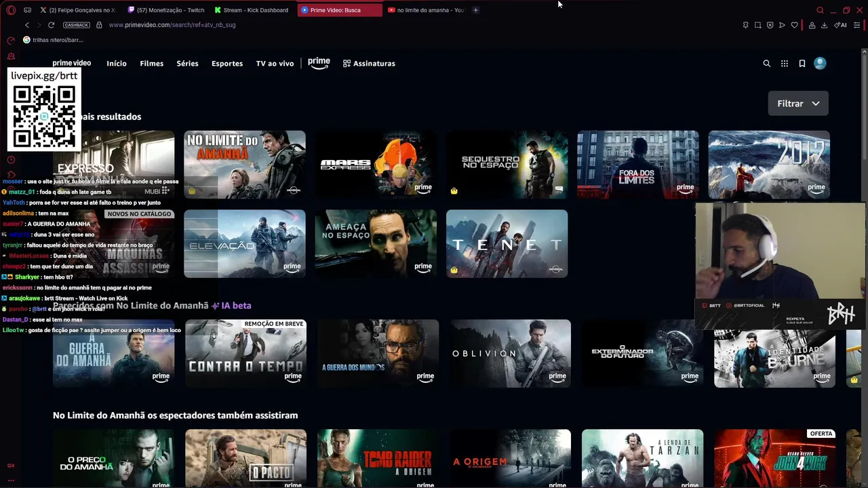Open Esportes menu item

pos(227,64)
